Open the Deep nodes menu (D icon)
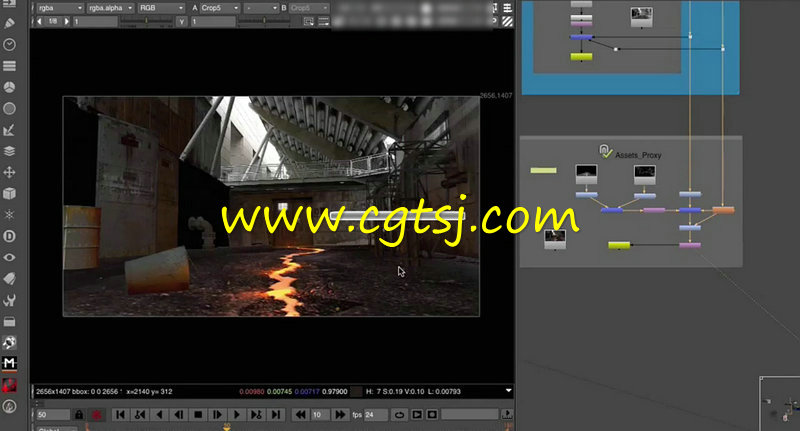Screen dimensions: 800x431 [9, 236]
